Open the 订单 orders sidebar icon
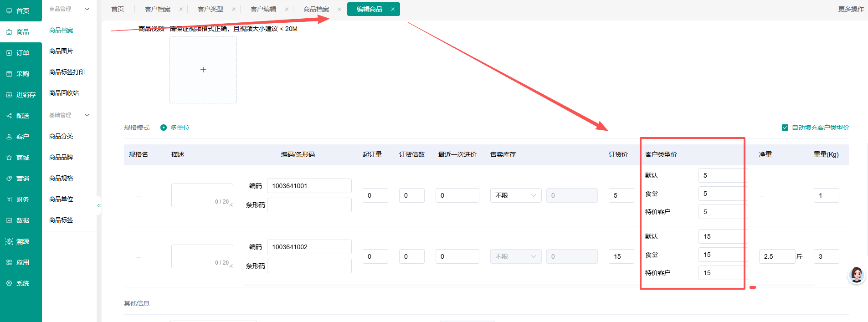This screenshot has height=322, width=868. (9, 53)
